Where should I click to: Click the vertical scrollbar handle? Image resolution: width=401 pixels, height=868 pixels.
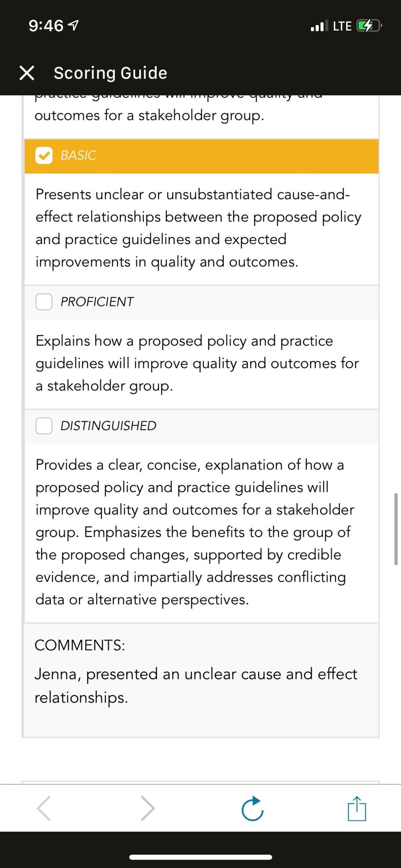(396, 529)
